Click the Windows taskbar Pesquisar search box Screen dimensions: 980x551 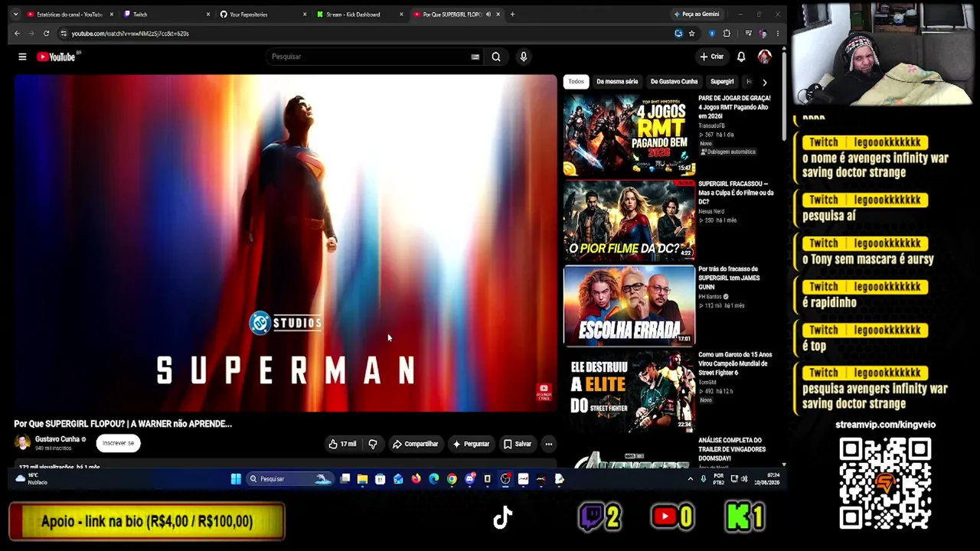[x=291, y=479]
